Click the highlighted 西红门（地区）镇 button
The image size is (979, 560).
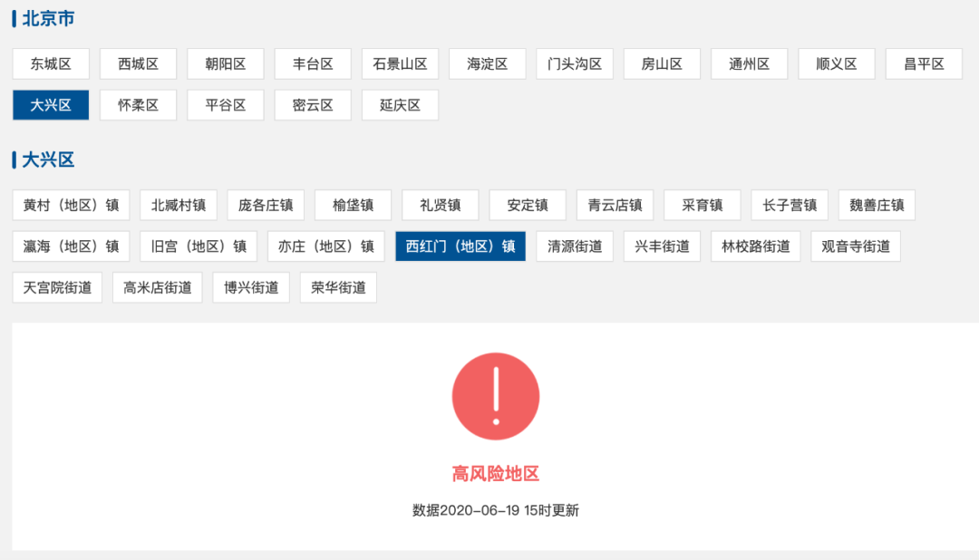tap(460, 246)
